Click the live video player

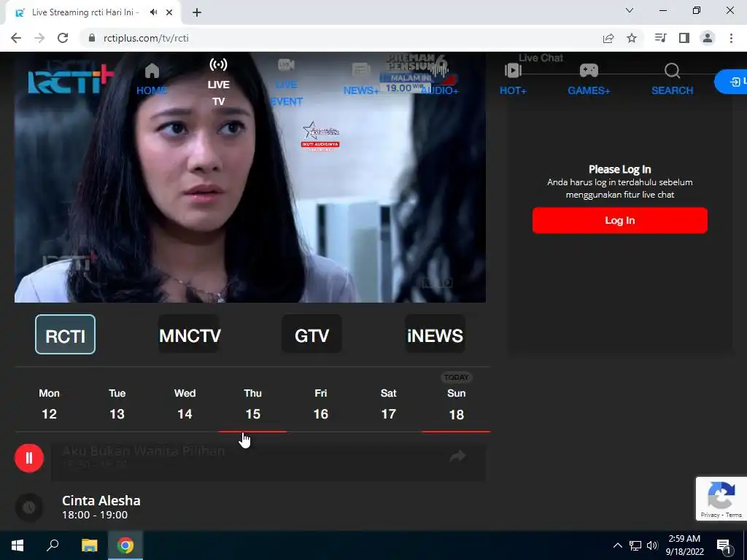pos(250,177)
